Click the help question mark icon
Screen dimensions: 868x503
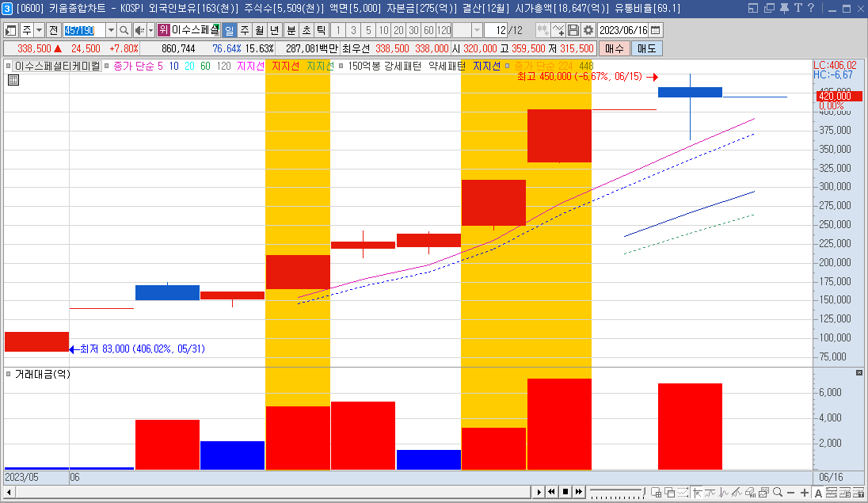coord(810,8)
